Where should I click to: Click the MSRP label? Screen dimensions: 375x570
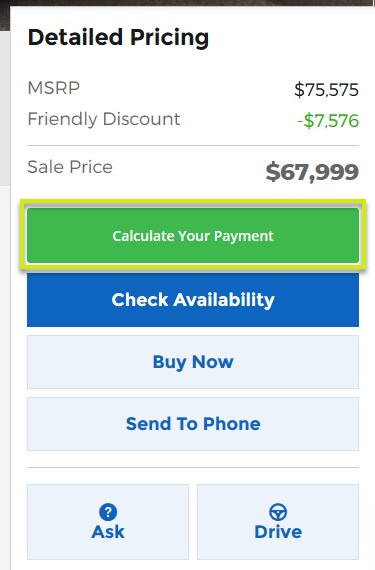click(54, 88)
